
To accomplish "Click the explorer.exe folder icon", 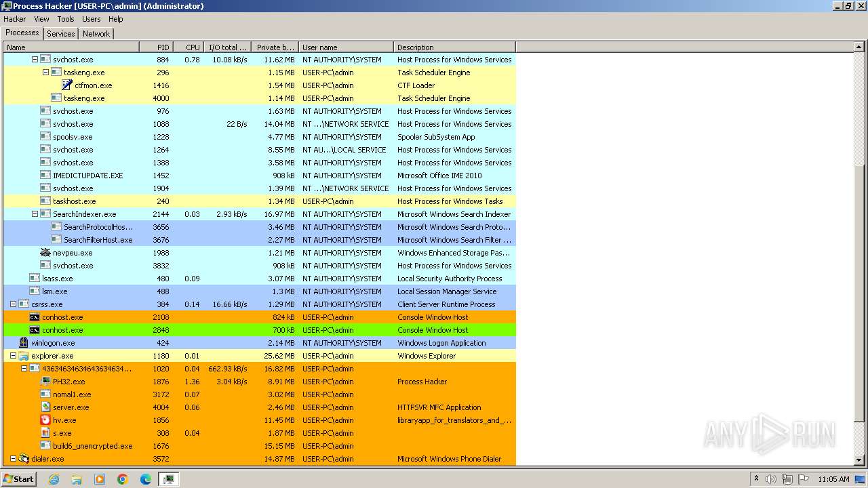I will (24, 356).
